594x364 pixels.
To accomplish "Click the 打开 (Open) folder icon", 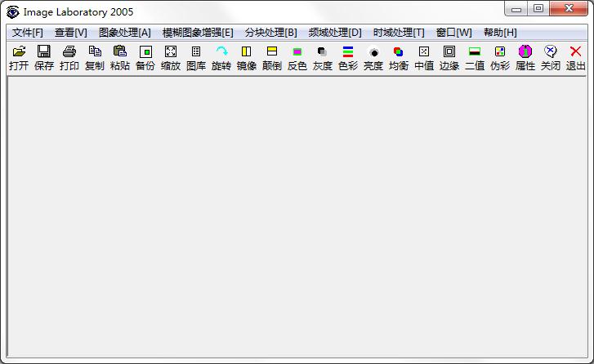I will (19, 51).
